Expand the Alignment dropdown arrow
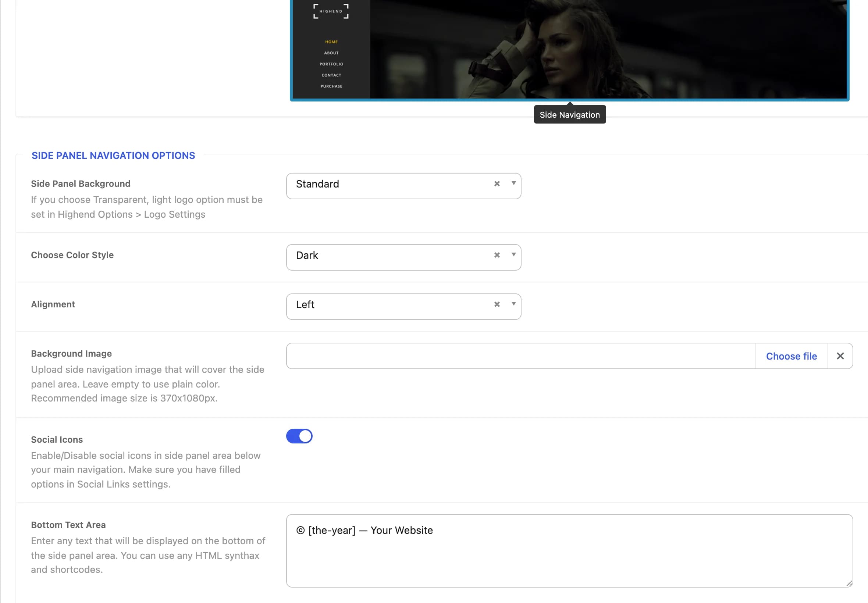This screenshot has width=868, height=603. 513,304
